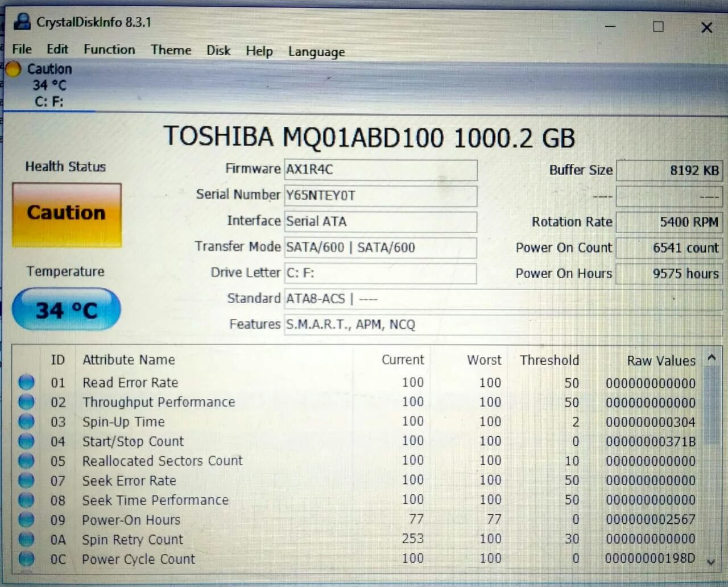Open the Function menu
Viewport: 728px width, 587px height.
pyautogui.click(x=109, y=49)
